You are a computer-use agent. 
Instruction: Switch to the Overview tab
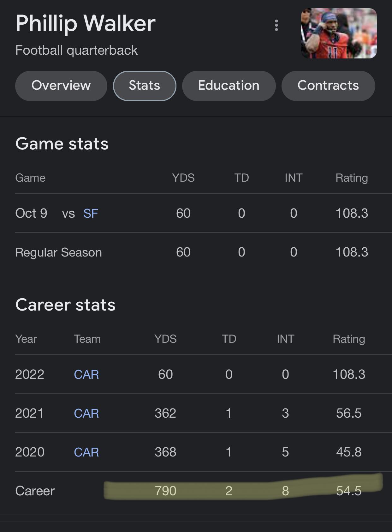[x=61, y=86]
